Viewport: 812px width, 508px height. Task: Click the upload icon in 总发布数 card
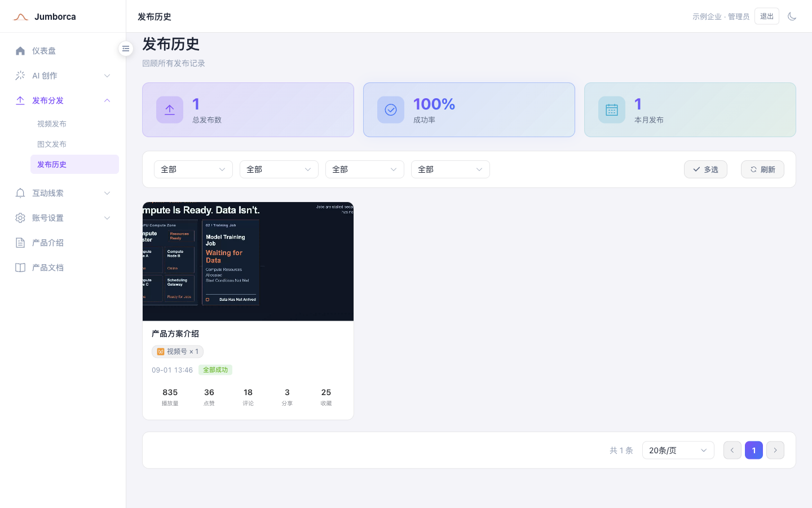(170, 110)
